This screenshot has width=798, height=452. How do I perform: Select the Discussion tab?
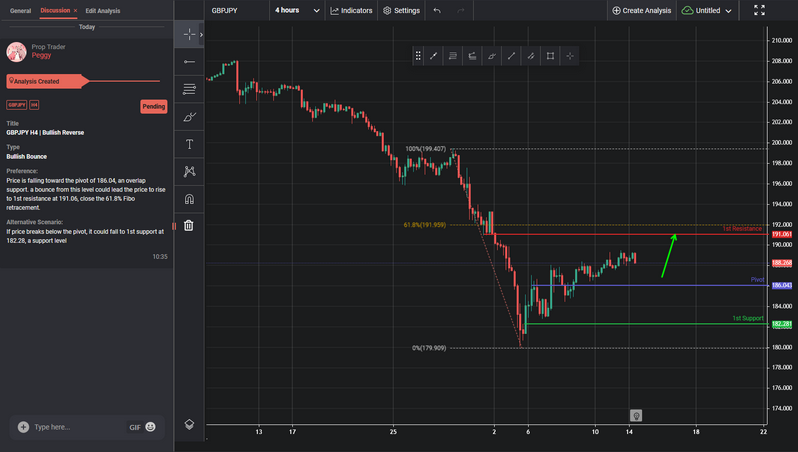point(55,10)
